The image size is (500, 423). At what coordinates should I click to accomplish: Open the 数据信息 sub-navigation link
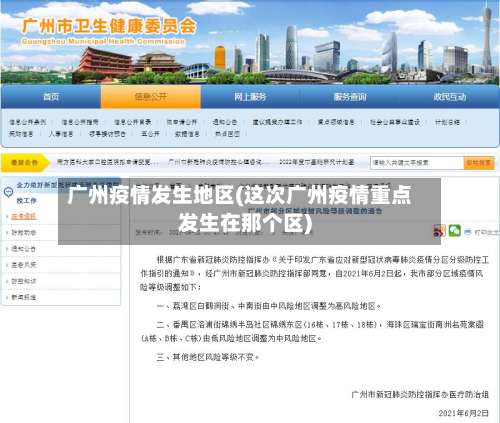coord(187,134)
